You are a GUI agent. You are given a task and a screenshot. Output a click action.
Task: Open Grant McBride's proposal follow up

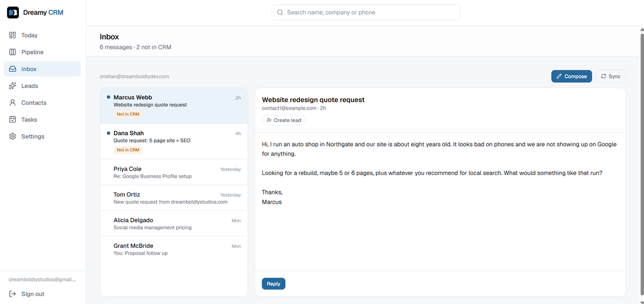coord(174,249)
